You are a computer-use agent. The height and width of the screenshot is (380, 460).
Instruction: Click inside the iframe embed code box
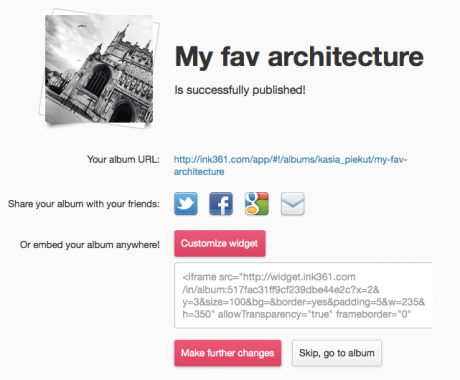(x=303, y=295)
